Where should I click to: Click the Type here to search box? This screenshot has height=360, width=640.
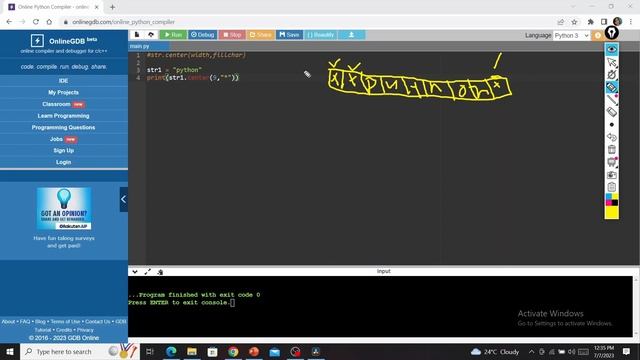tap(80, 351)
